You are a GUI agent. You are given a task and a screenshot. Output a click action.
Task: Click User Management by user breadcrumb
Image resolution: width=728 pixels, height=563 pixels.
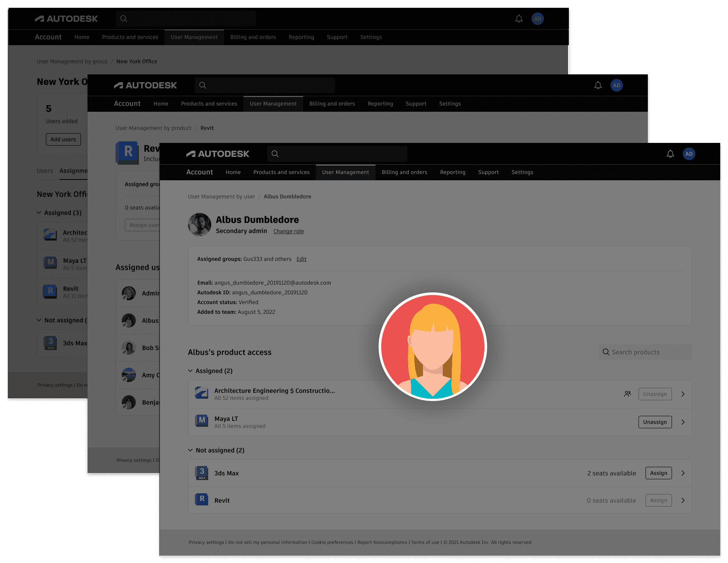coord(221,197)
